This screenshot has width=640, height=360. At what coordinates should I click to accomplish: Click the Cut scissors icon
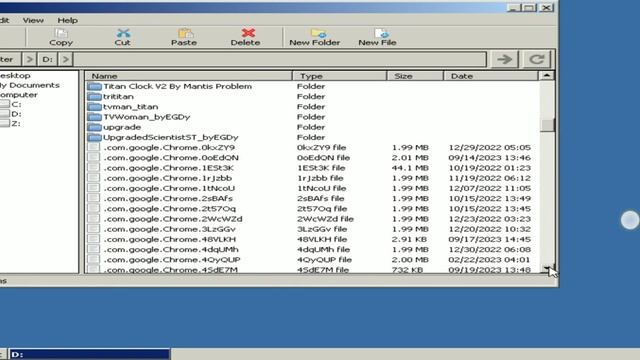(x=122, y=33)
